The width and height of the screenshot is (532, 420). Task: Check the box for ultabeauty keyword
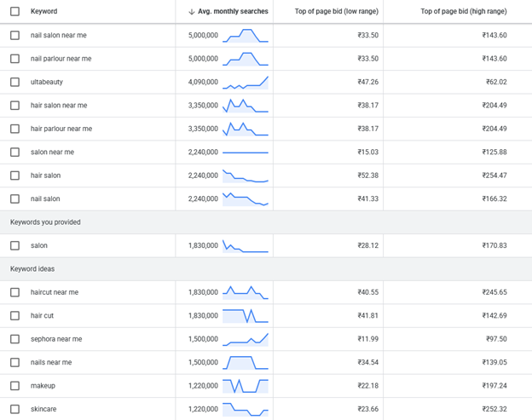tap(14, 83)
